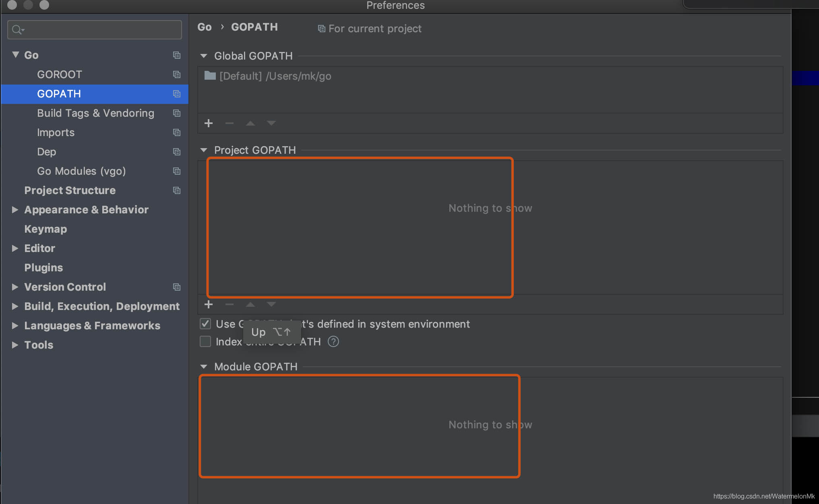Expand the Appearance & Behavior tree node

15,210
